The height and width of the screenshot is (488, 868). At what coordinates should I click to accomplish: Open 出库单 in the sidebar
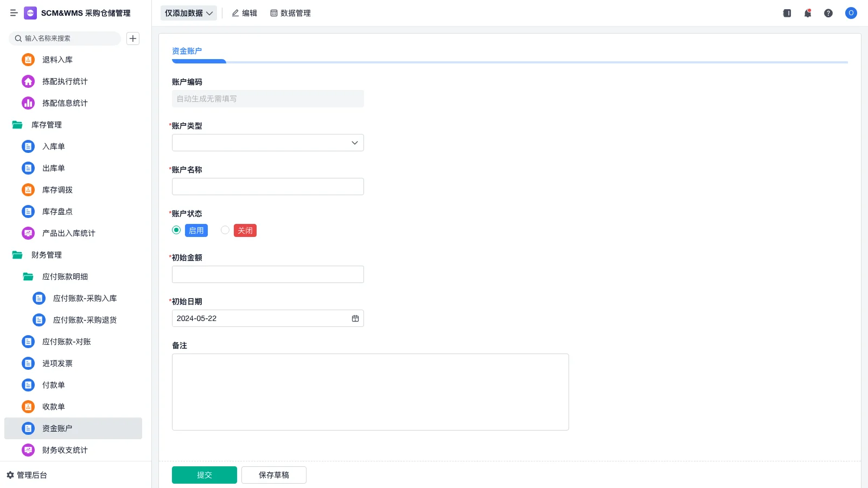[73, 168]
